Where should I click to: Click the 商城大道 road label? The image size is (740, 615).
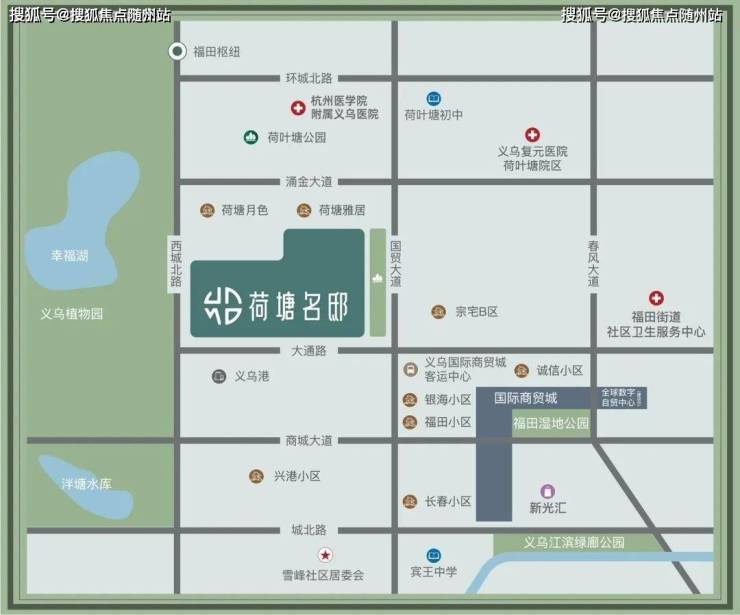point(309,440)
